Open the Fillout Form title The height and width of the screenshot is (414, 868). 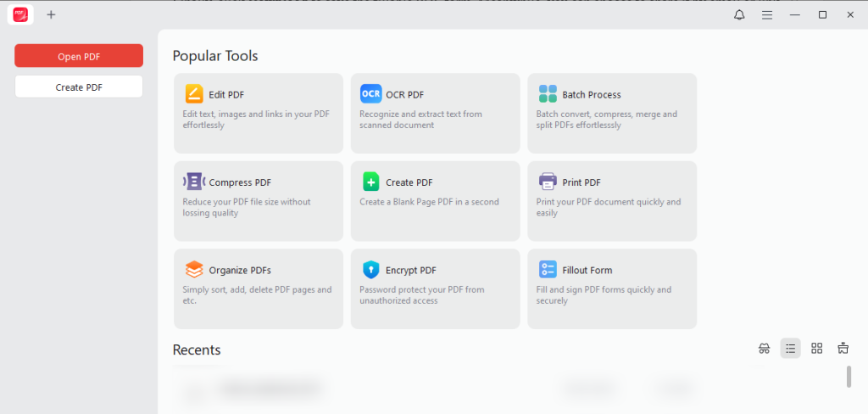click(587, 271)
